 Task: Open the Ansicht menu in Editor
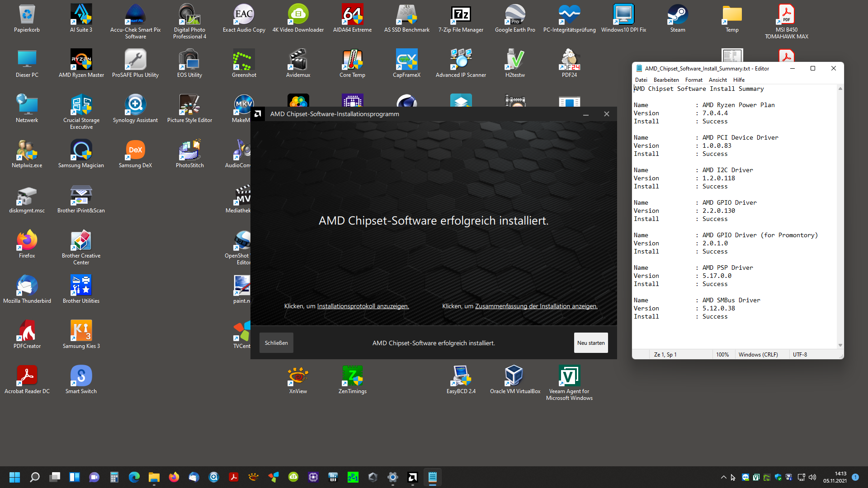717,80
